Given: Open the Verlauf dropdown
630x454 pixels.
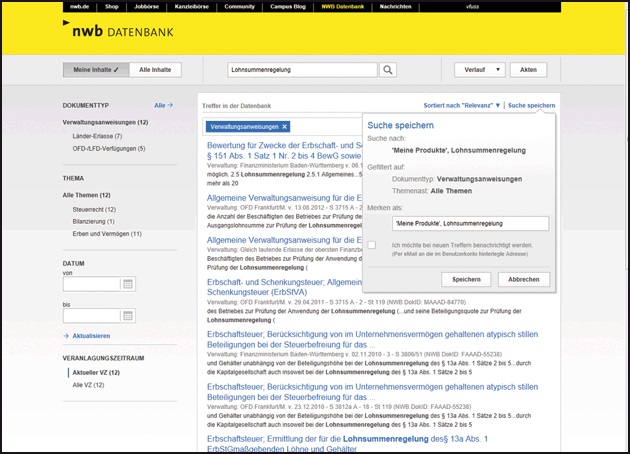Looking at the screenshot, I should click(481, 70).
